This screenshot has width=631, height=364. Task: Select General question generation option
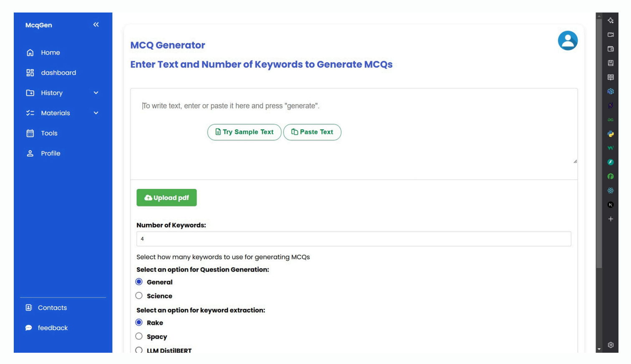[x=139, y=282]
